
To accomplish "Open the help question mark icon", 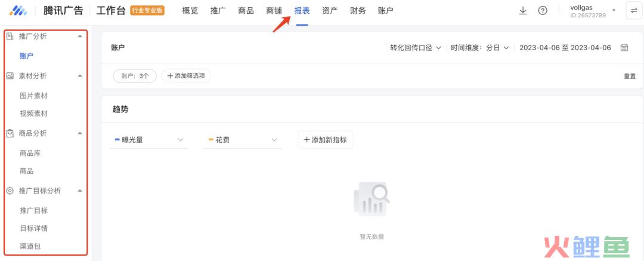I will point(543,11).
